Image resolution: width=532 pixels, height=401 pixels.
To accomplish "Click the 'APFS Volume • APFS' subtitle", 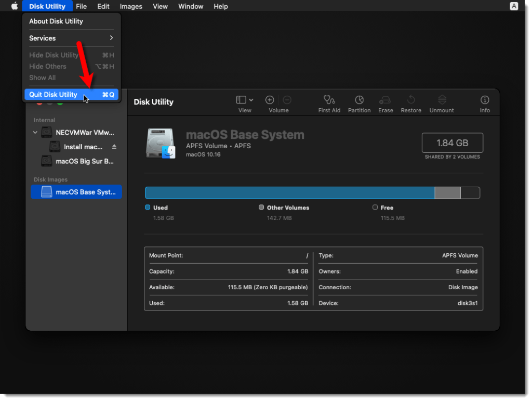I will click(218, 146).
